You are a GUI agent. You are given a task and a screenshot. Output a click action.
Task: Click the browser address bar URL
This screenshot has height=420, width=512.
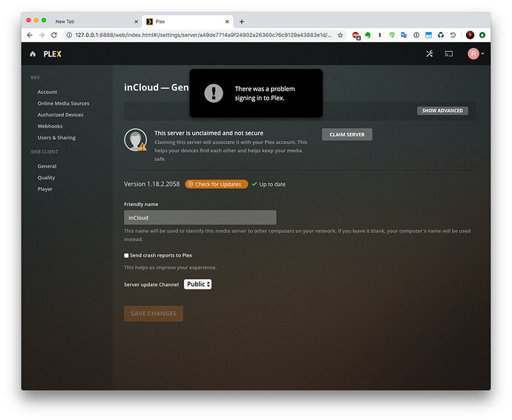pyautogui.click(x=203, y=35)
